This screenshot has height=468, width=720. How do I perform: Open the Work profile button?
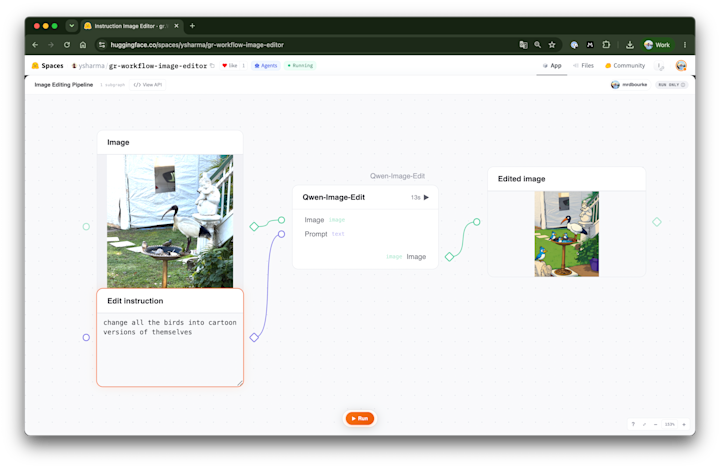click(x=657, y=45)
